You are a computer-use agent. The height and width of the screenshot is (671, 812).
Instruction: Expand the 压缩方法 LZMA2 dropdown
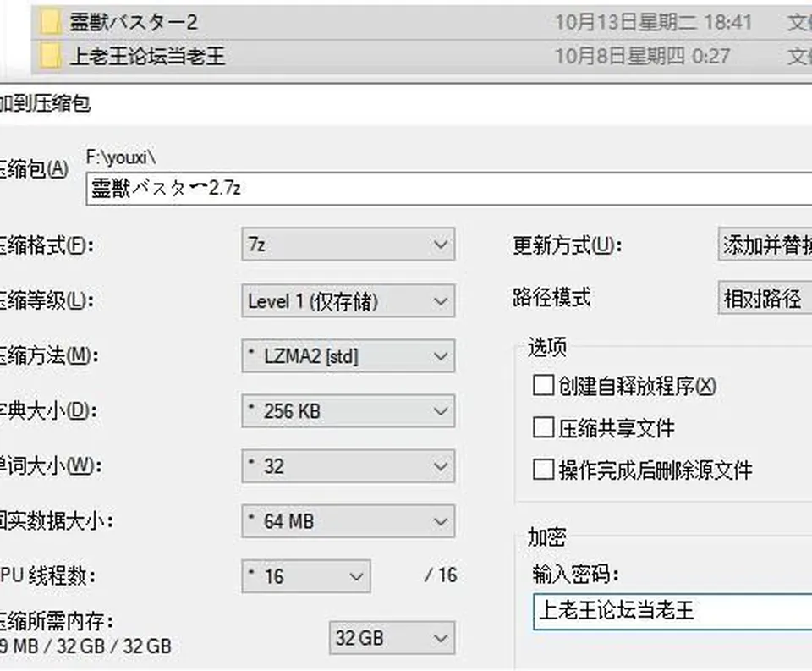click(348, 356)
